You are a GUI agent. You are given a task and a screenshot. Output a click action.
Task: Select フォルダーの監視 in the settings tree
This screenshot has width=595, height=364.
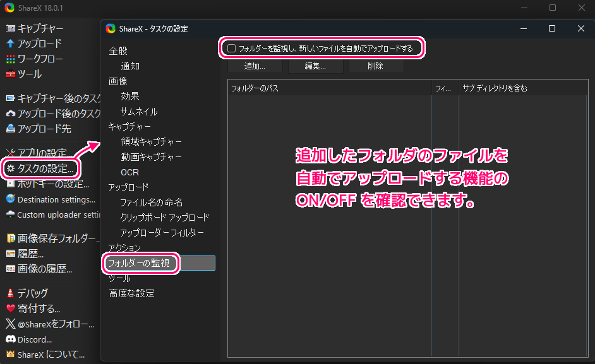[140, 263]
